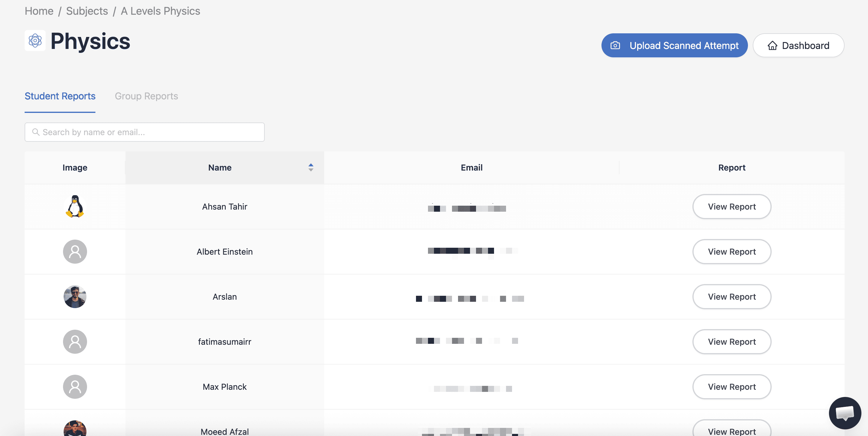Click Ahsan Tahir's penguin avatar
Screen dimensions: 868x436
point(75,206)
